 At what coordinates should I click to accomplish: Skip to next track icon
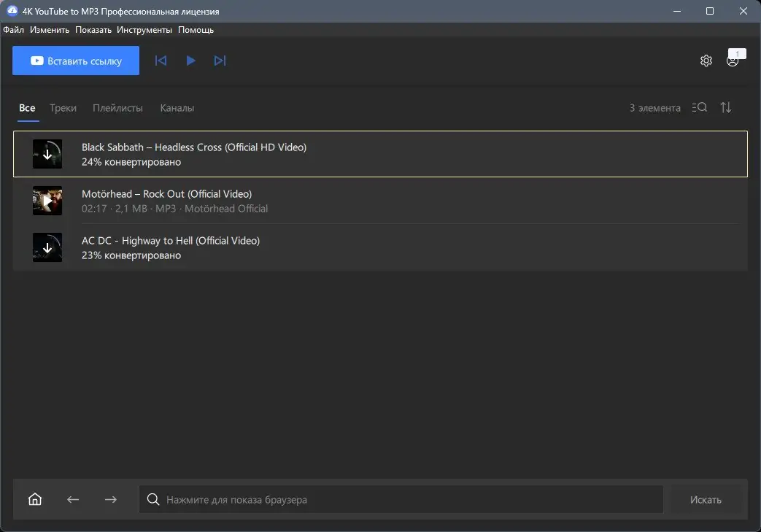click(220, 61)
